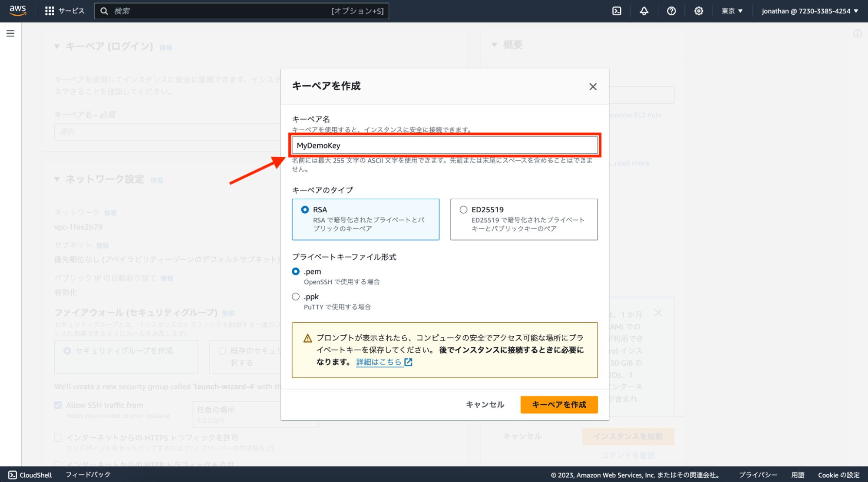Click the CloudShell footer item
Screen dimensions: 868x482
(x=30, y=475)
